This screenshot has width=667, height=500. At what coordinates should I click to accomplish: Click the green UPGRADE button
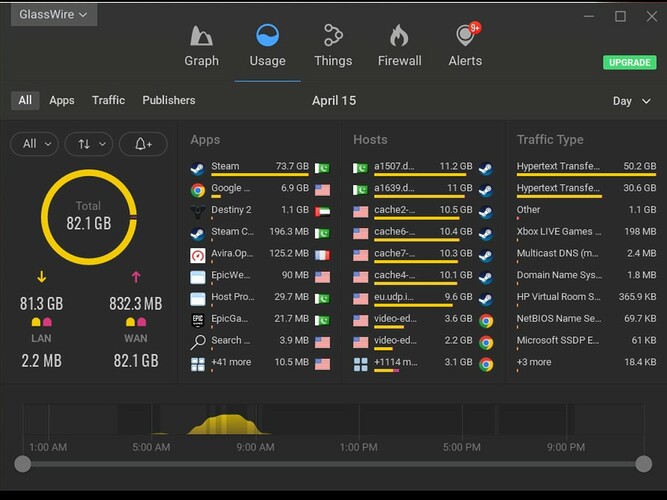[630, 62]
